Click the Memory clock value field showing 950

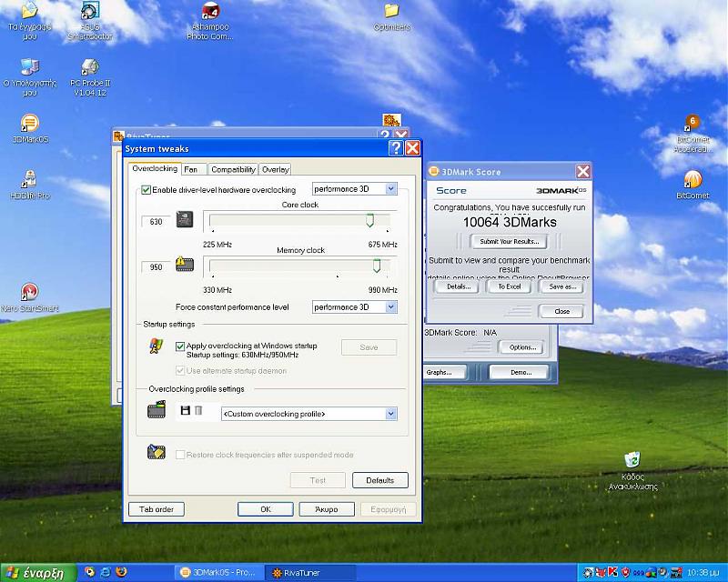(x=156, y=267)
